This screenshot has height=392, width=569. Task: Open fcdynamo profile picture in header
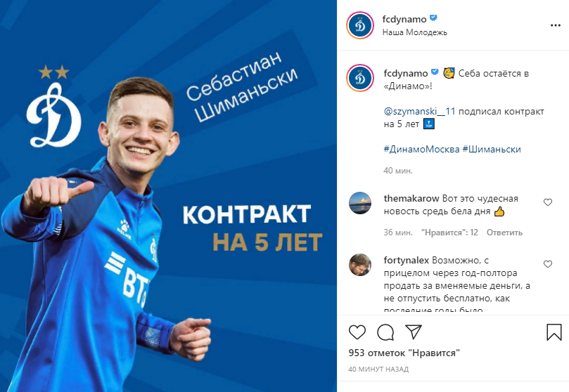click(x=360, y=25)
